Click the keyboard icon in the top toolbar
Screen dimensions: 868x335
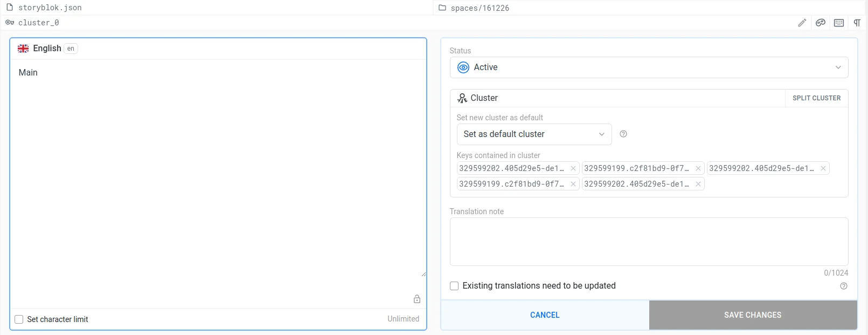pos(838,23)
